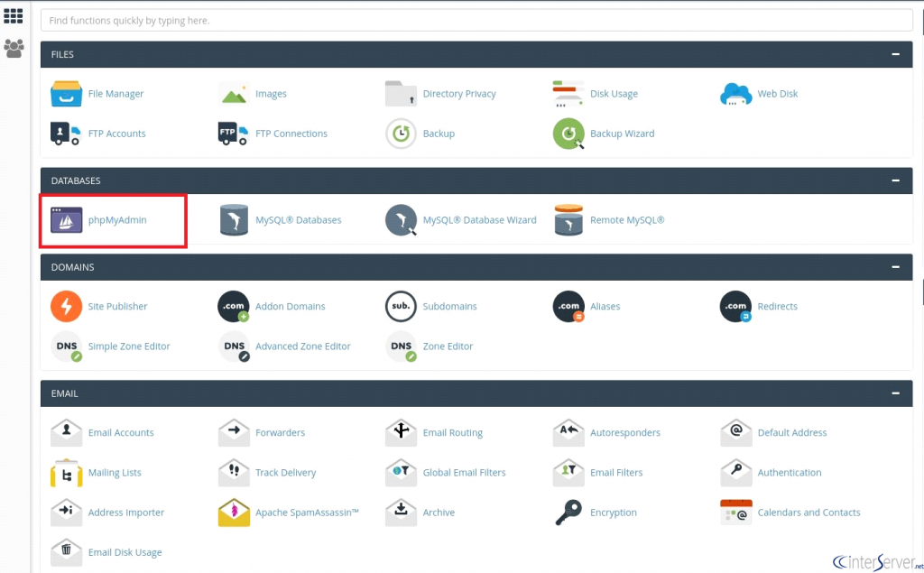Image resolution: width=924 pixels, height=573 pixels.
Task: Open the Mailing Lists icon
Action: tap(66, 473)
